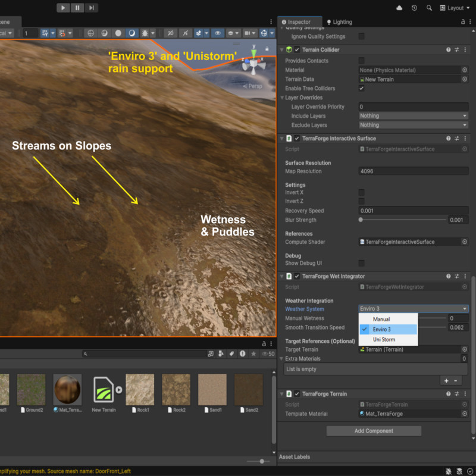Image resolution: width=476 pixels, height=476 pixels.
Task: Toggle the highlighted scene lighting mode icon
Action: [132, 33]
